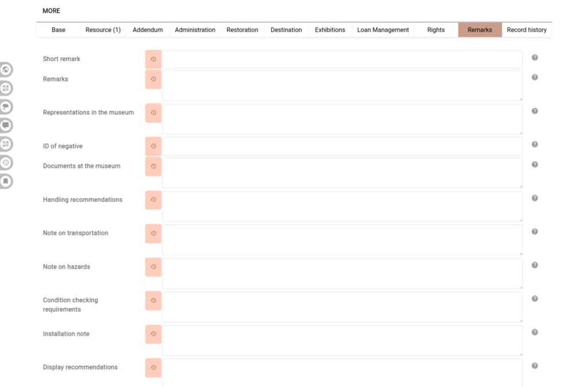Switch to the Destination tab
The width and height of the screenshot is (588, 387).
tap(286, 30)
